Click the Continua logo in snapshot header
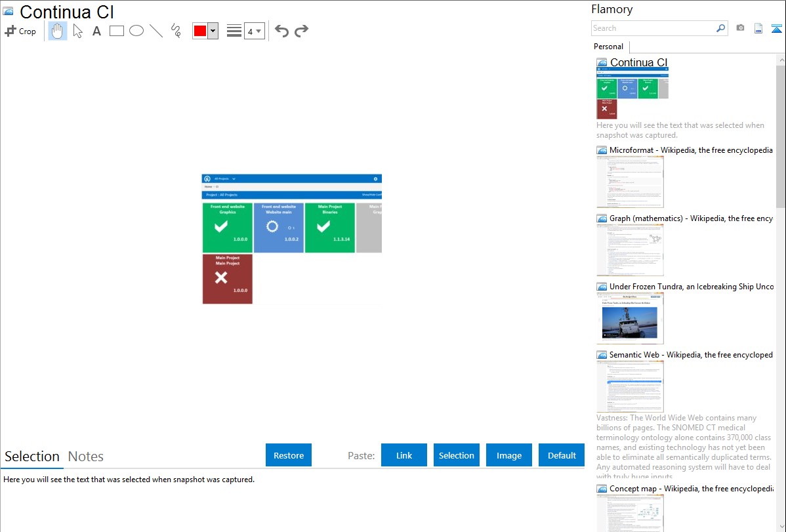This screenshot has width=786, height=532. click(207, 178)
